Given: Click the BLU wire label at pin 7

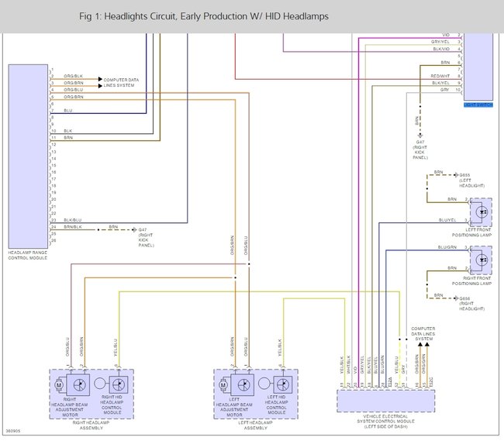Looking at the screenshot, I should [x=67, y=111].
